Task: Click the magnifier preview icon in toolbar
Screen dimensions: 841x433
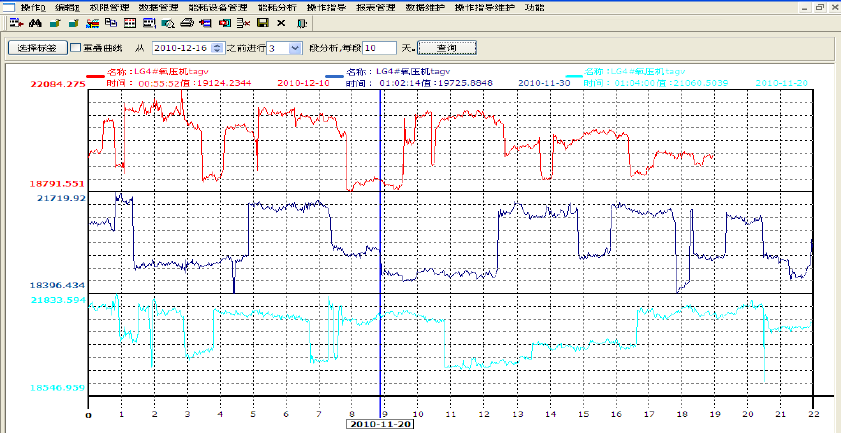Action: (x=167, y=22)
